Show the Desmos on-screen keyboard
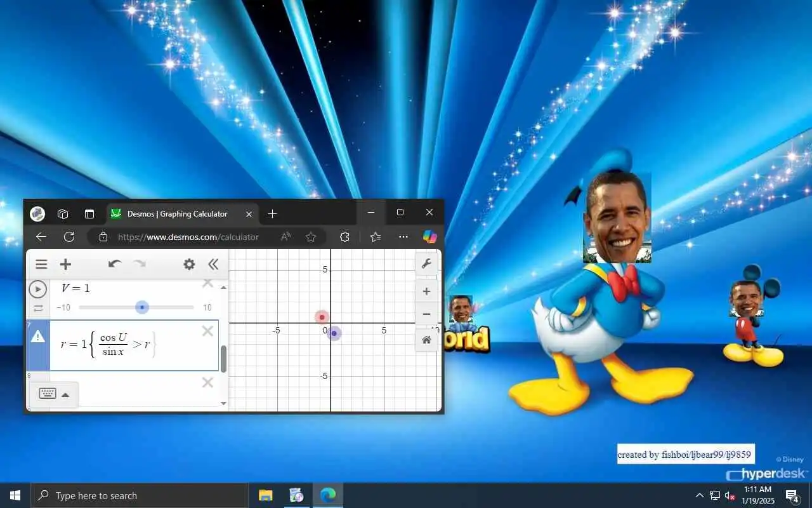Viewport: 812px width, 508px height. click(x=48, y=394)
